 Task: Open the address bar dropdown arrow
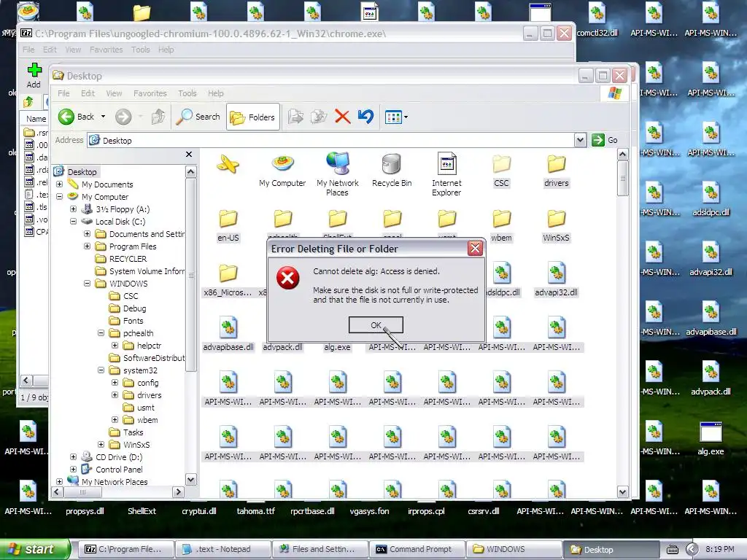point(580,140)
